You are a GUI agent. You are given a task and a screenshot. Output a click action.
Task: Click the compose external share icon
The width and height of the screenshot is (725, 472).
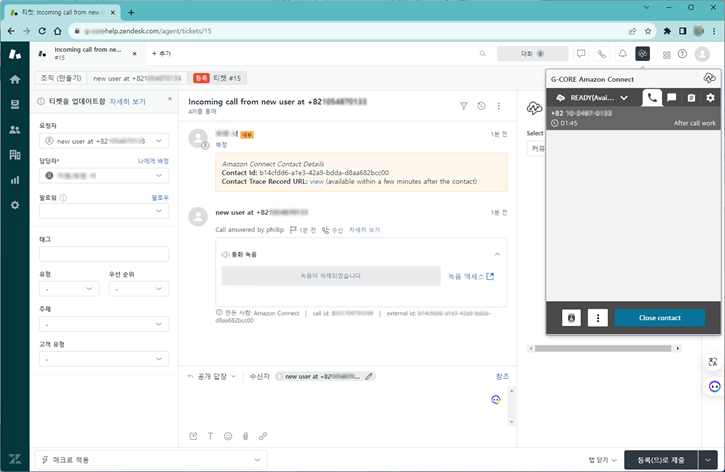point(193,436)
